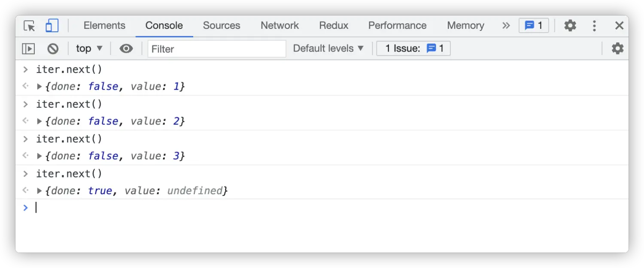Image resolution: width=644 pixels, height=268 pixels.
Task: Switch to the Elements tab
Action: [104, 26]
